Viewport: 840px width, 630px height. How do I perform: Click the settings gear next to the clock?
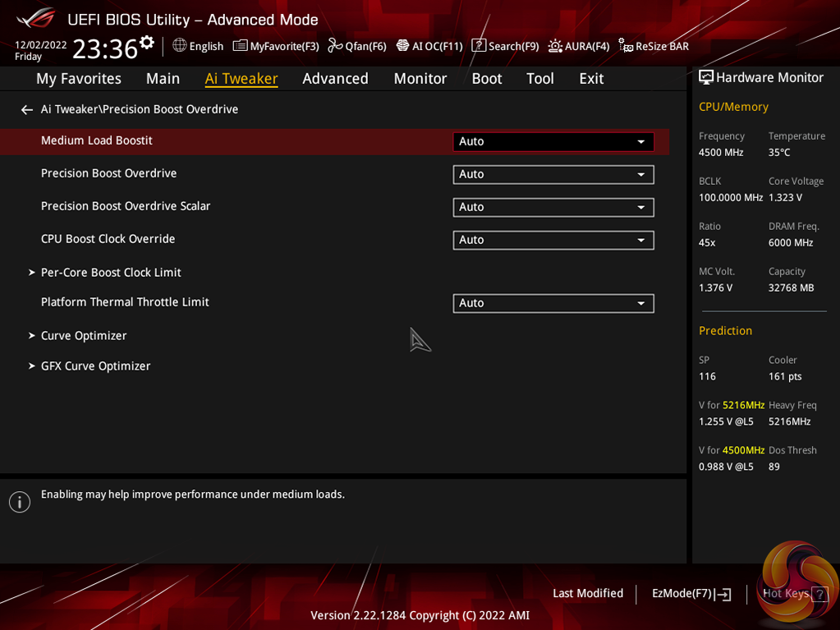click(x=147, y=43)
